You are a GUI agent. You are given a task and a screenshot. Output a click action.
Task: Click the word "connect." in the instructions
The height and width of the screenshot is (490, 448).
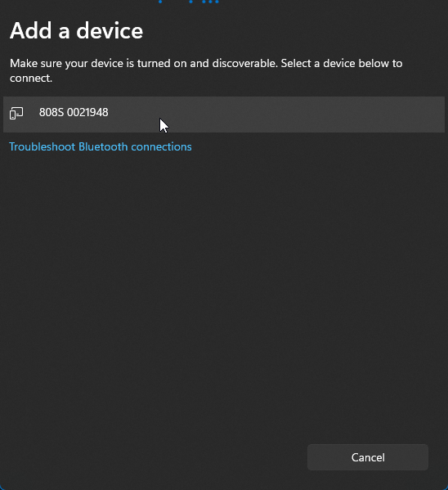31,79
